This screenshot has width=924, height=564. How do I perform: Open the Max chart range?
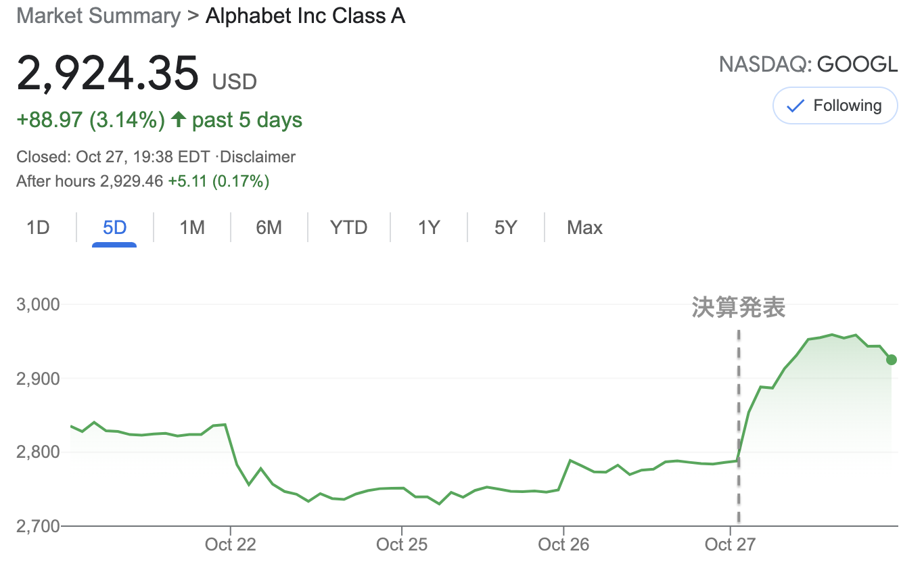point(585,228)
